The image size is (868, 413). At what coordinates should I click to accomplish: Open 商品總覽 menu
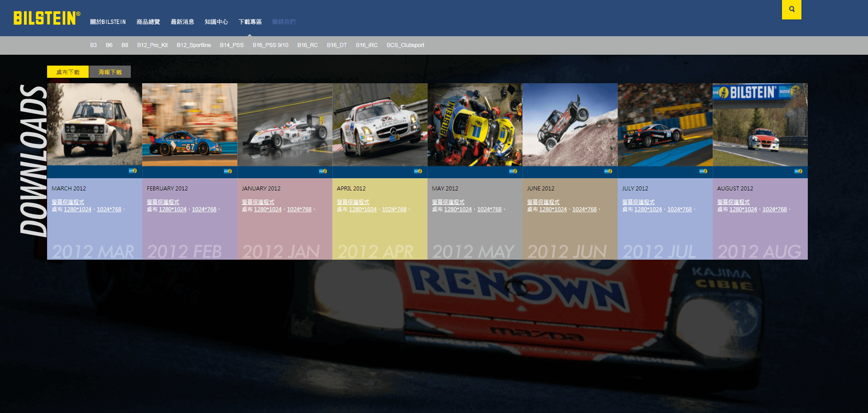149,22
